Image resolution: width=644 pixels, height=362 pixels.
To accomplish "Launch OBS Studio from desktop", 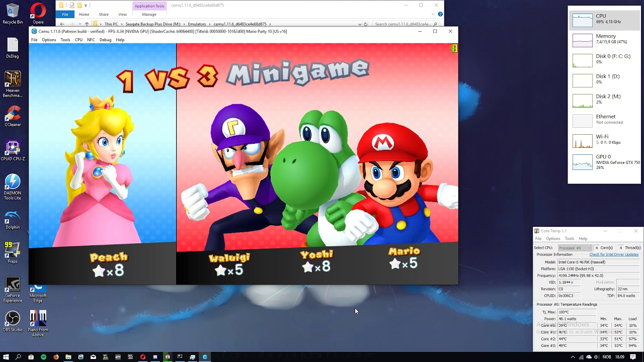I will click(x=13, y=322).
